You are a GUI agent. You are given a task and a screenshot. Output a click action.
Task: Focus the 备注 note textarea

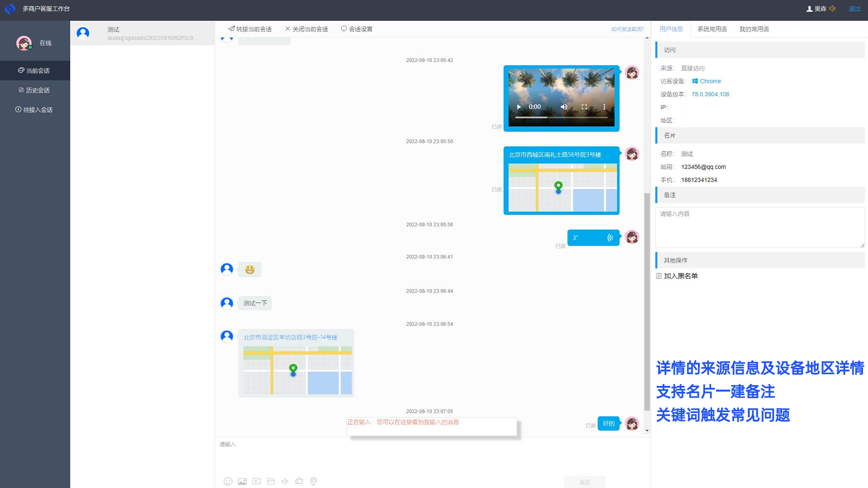click(760, 227)
